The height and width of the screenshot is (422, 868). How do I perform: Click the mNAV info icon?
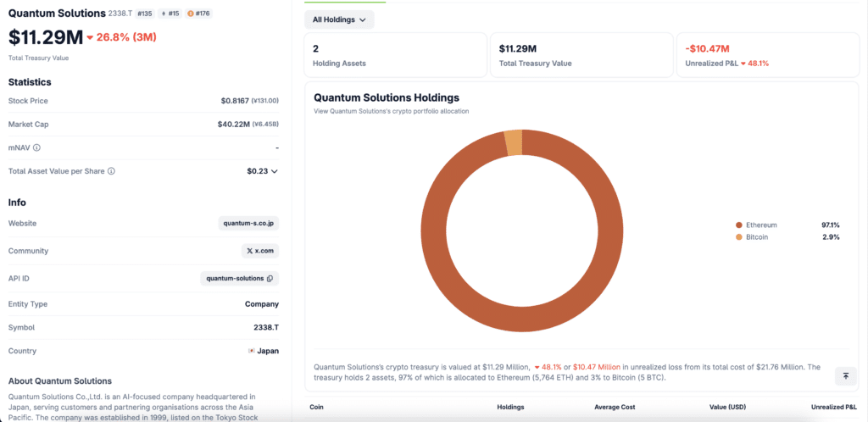point(36,147)
